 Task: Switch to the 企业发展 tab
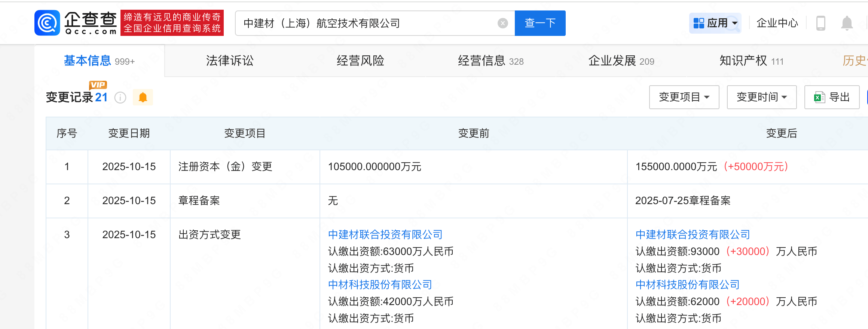click(621, 61)
